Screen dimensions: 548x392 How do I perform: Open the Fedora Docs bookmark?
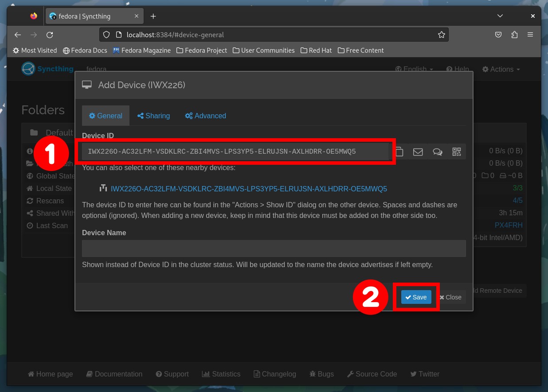tap(85, 50)
